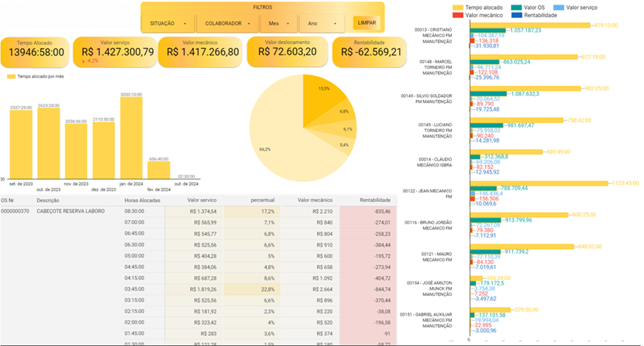
Task: Sort table by Horas Alocadas column header
Action: coord(142,200)
